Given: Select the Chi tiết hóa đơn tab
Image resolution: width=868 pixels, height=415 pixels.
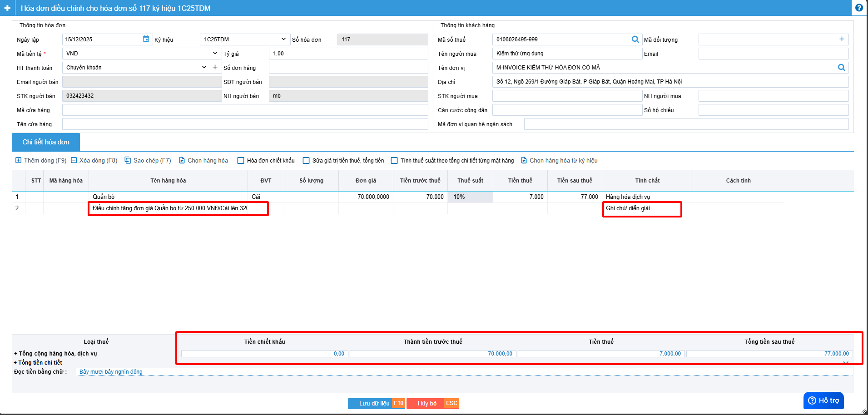Looking at the screenshot, I should pos(46,142).
